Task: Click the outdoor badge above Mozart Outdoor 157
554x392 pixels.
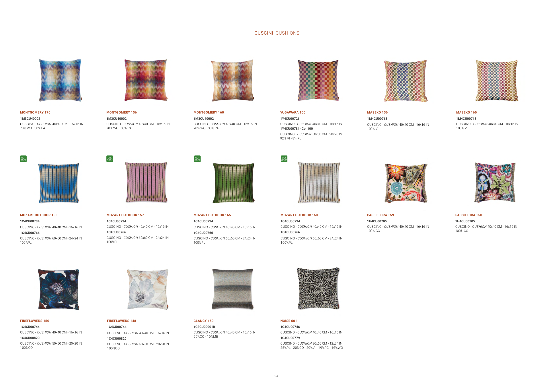Action: (109, 159)
